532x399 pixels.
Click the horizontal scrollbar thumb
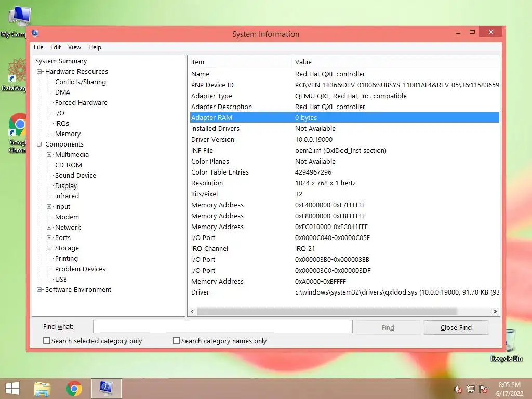[327, 312]
